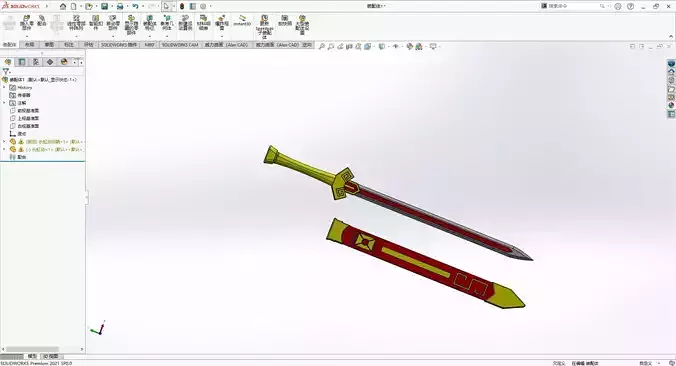Image resolution: width=676 pixels, height=366 pixels.
Task: Insert Bill of Materials
Action: pyautogui.click(x=203, y=23)
